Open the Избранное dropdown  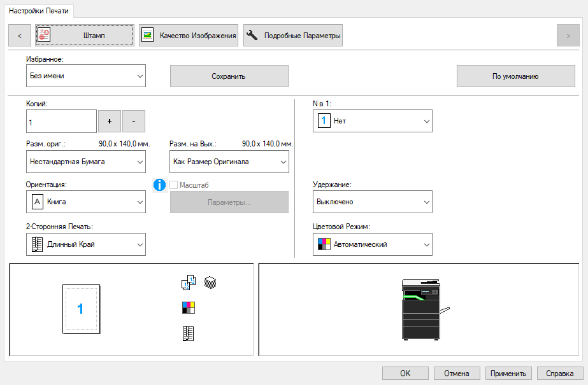pos(86,76)
